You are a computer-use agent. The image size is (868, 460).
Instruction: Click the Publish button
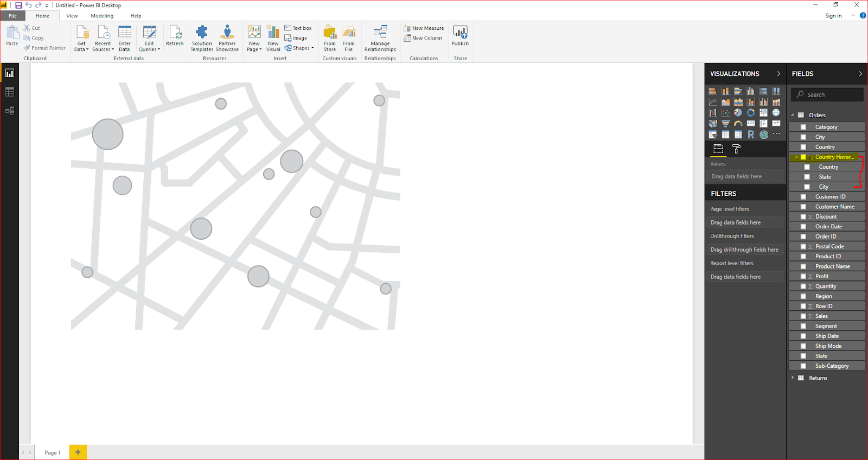[x=460, y=36]
